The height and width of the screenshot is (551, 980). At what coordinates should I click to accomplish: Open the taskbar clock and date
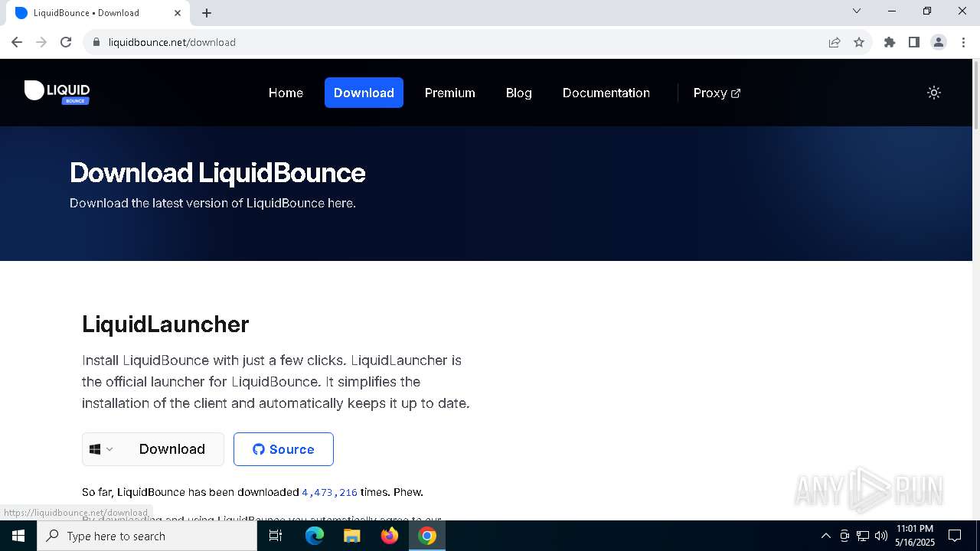915,536
